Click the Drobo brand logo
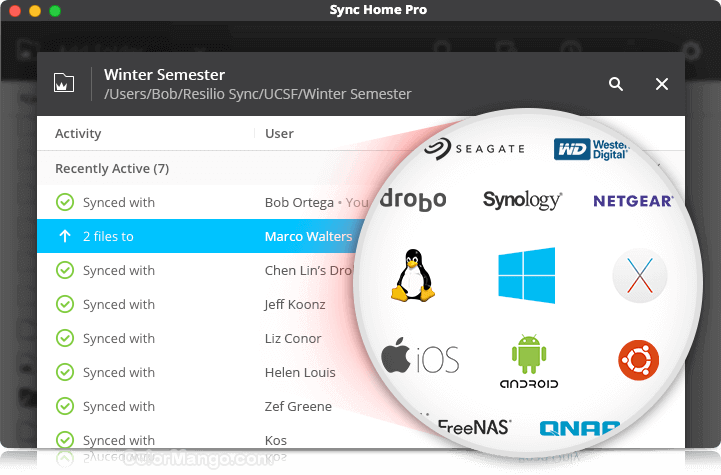 coord(413,199)
